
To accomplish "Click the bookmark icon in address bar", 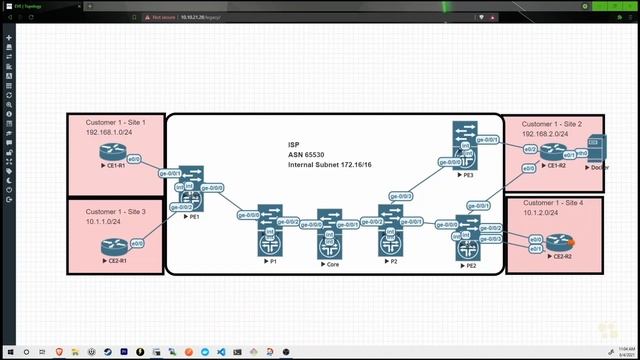I will [134, 18].
